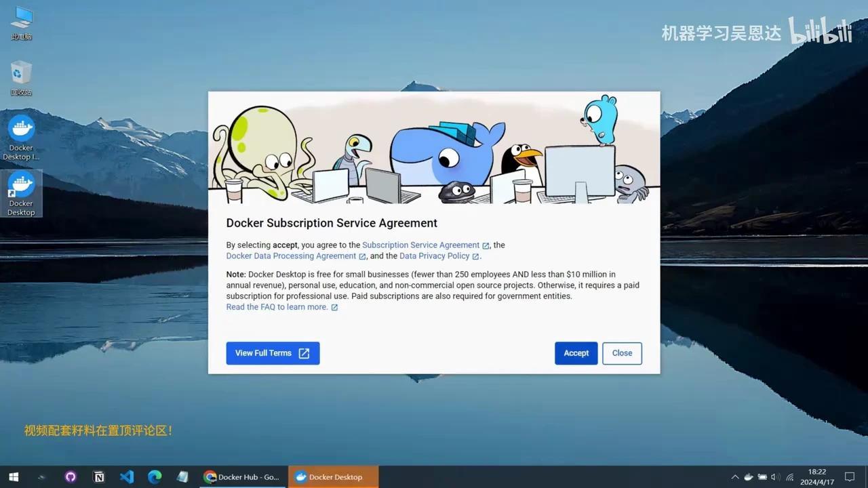
Task: Open the notepad app icon in the taskbar
Action: (182, 477)
